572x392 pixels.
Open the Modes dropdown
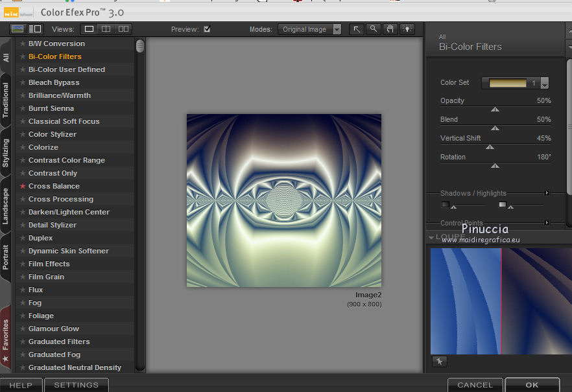[x=309, y=29]
